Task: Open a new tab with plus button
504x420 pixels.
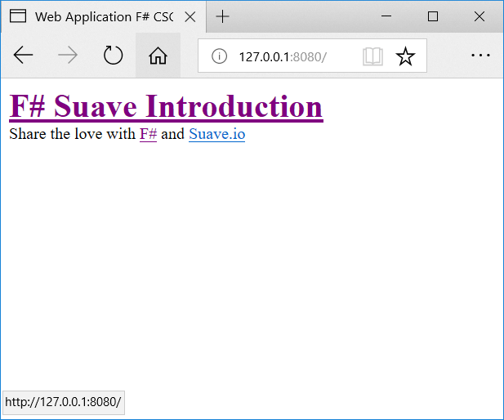Action: click(x=222, y=16)
